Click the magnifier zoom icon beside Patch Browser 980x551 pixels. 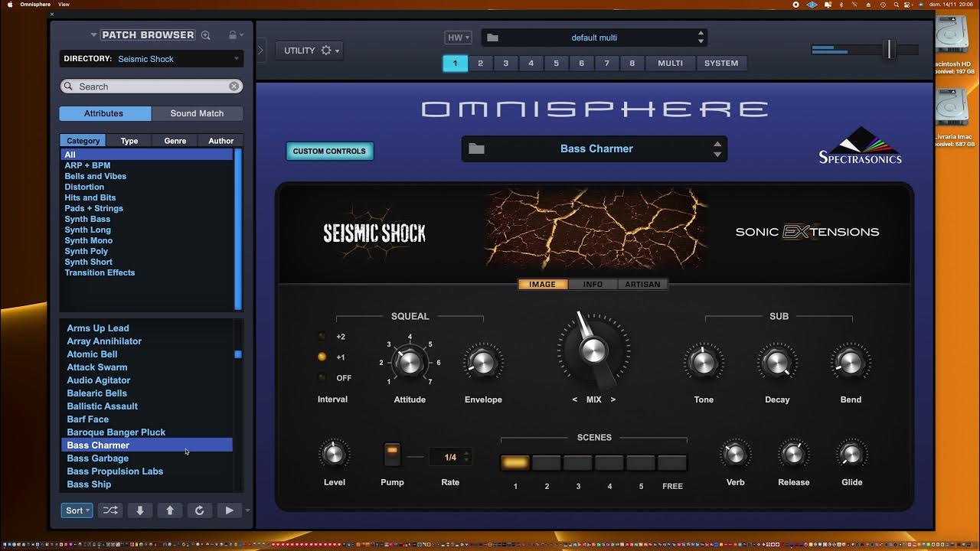tap(205, 35)
